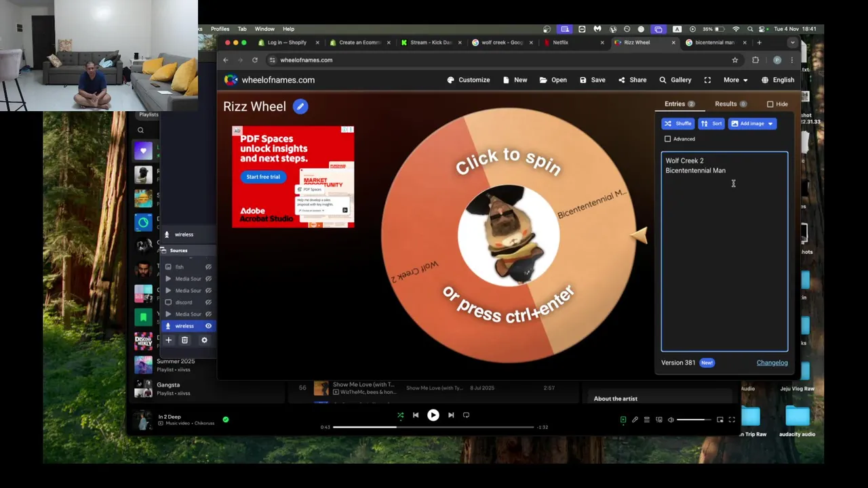Open the Customize palette option
The height and width of the screenshot is (488, 868).
click(x=468, y=80)
